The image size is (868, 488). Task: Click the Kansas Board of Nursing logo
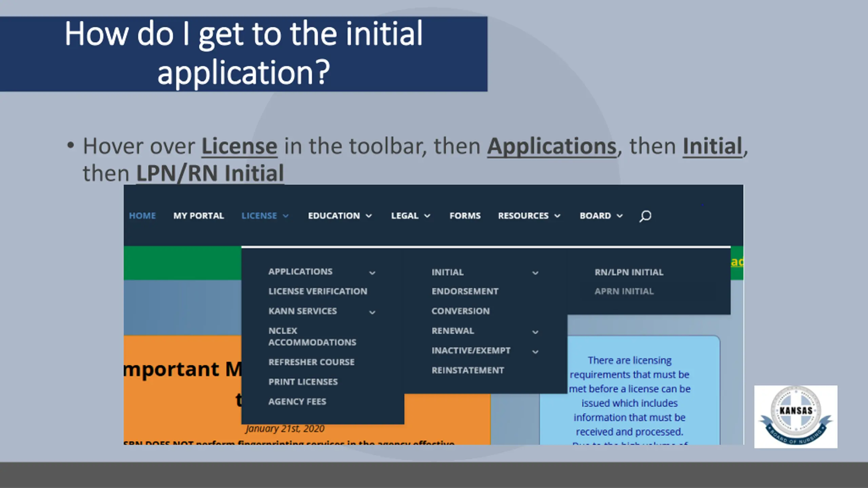(x=795, y=416)
